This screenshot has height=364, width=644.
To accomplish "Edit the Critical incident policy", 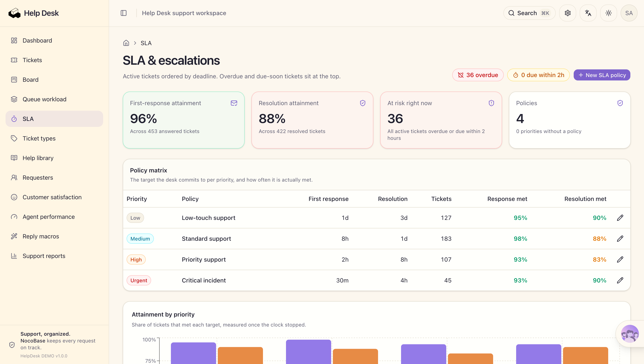I will 620,281.
